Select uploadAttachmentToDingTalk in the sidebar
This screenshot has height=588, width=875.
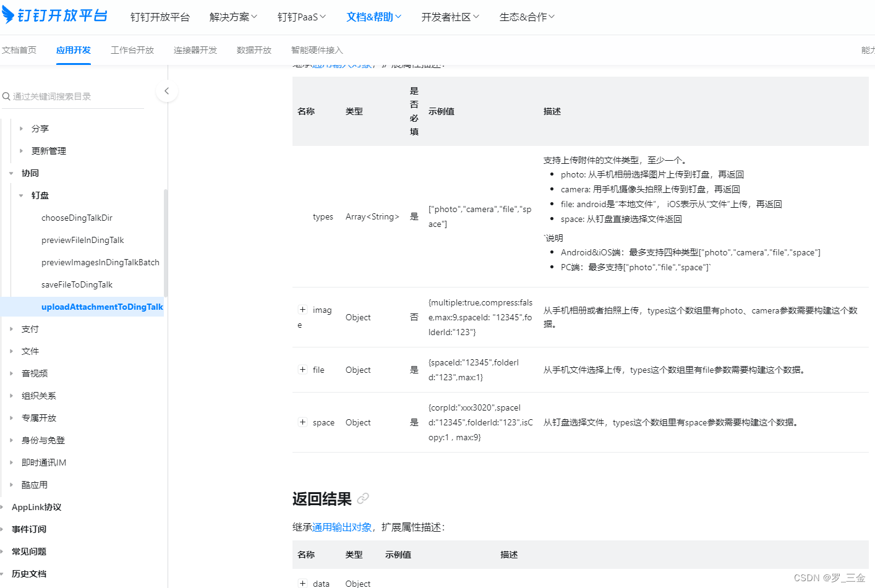(x=102, y=307)
